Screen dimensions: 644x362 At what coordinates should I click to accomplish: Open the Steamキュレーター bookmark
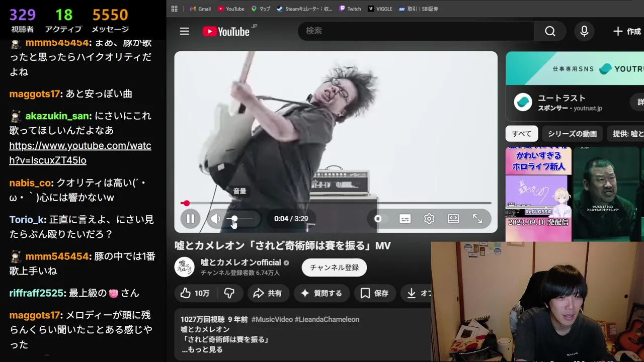[x=304, y=9]
